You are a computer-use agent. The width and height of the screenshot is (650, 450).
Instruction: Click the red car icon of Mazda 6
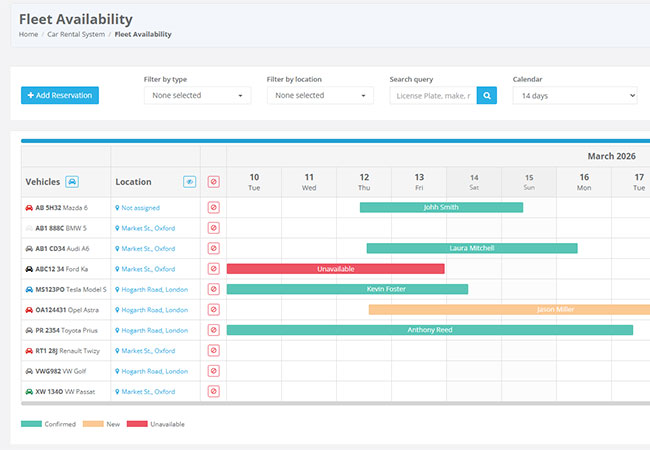29,208
